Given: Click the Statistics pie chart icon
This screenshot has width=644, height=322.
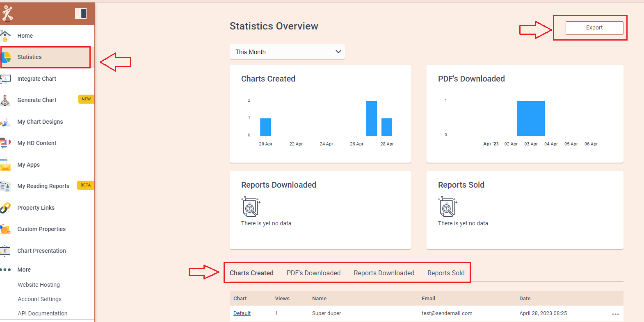Looking at the screenshot, I should pyautogui.click(x=6, y=57).
